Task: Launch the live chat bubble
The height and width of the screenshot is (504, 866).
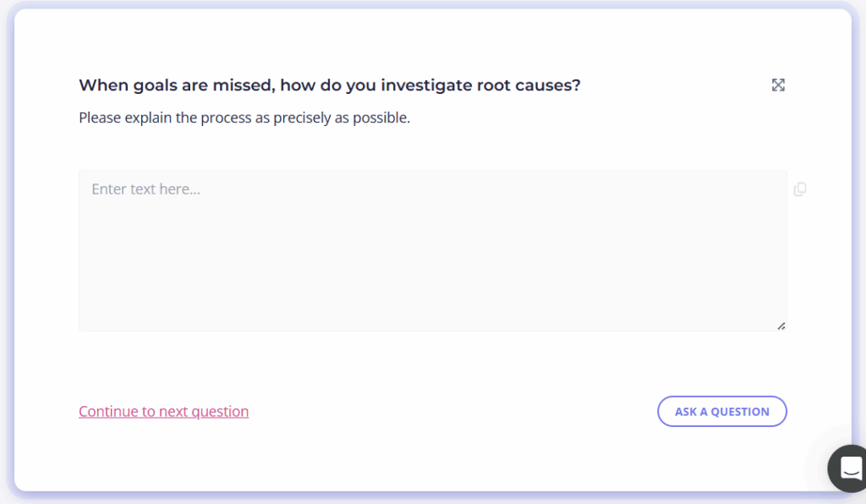Action: click(x=850, y=467)
